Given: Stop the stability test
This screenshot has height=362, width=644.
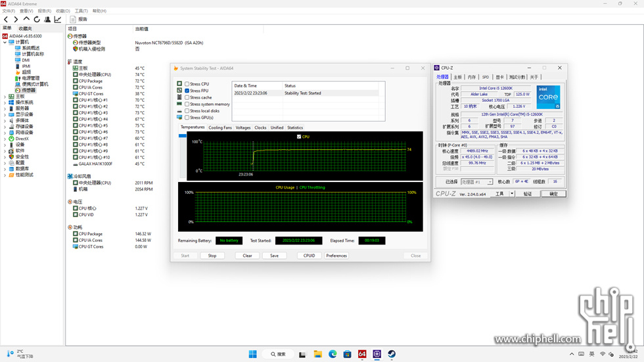Looking at the screenshot, I should click(212, 256).
